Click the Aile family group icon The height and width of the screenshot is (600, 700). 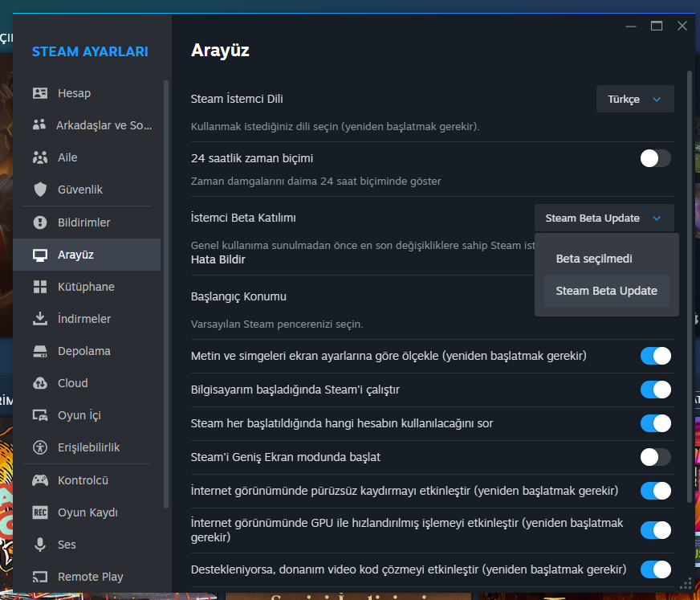tap(39, 157)
